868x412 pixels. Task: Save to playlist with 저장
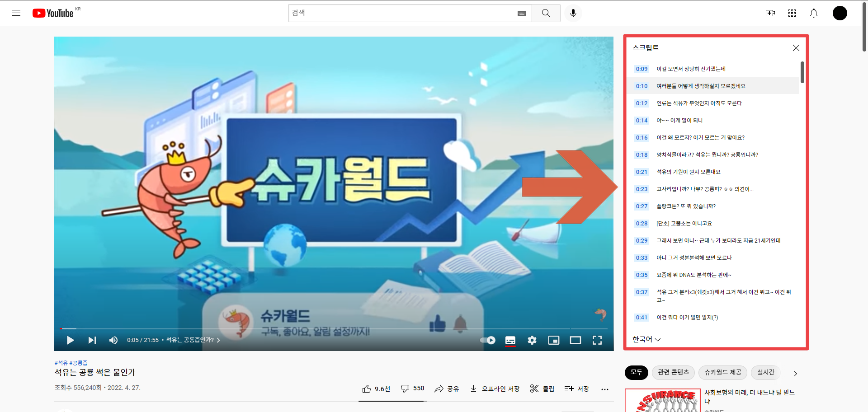click(x=577, y=389)
